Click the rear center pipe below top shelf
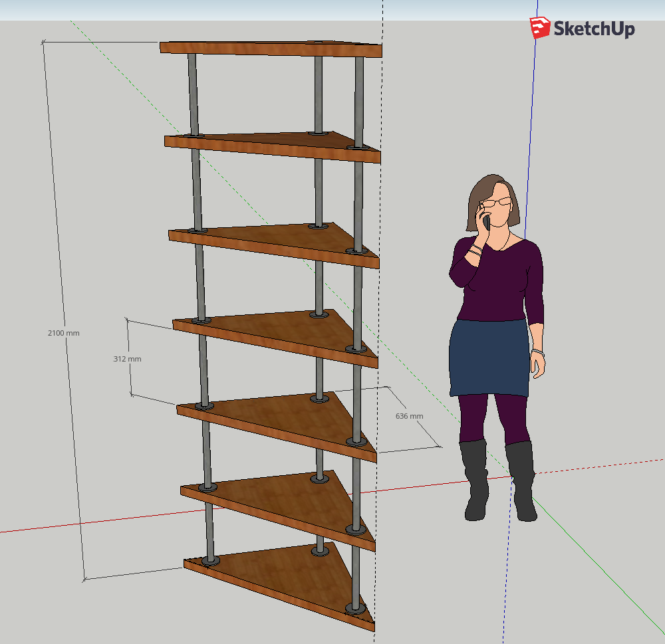This screenshot has width=665, height=644. (319, 93)
